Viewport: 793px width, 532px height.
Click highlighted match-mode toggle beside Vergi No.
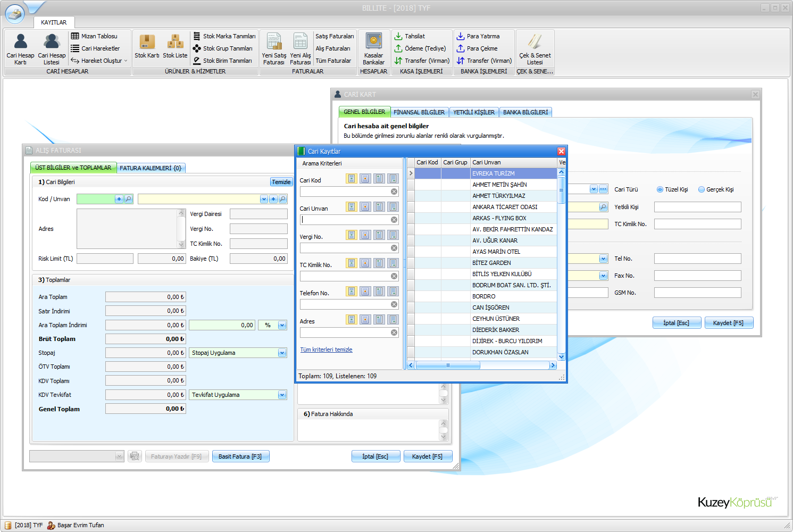coord(352,235)
